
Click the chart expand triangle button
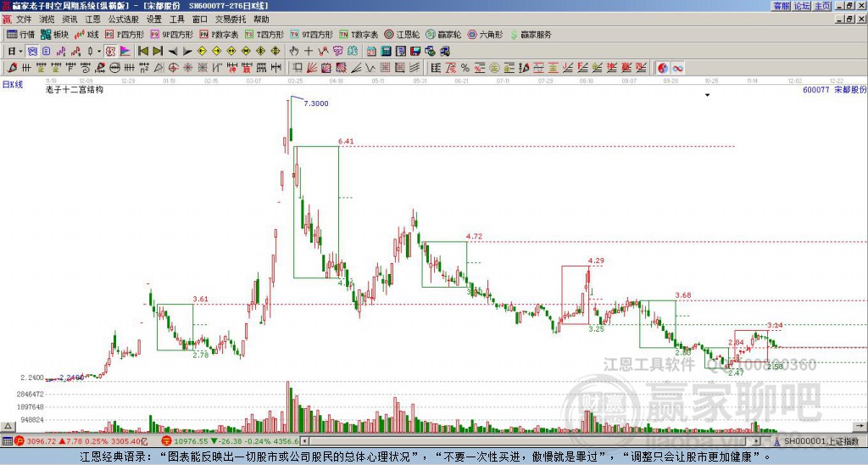[8, 426]
